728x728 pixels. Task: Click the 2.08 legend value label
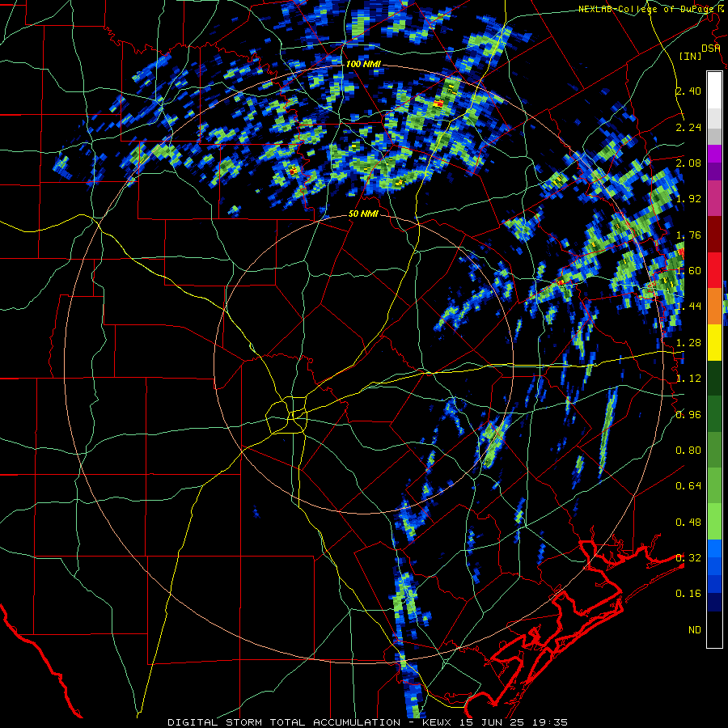tap(688, 163)
